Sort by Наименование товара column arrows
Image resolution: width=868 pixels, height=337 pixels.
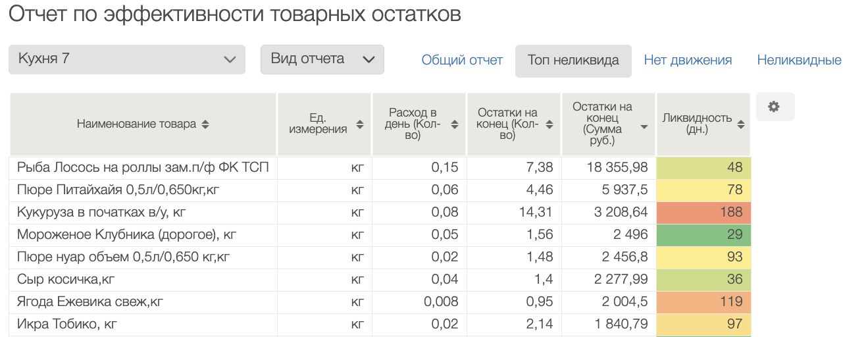coord(205,124)
